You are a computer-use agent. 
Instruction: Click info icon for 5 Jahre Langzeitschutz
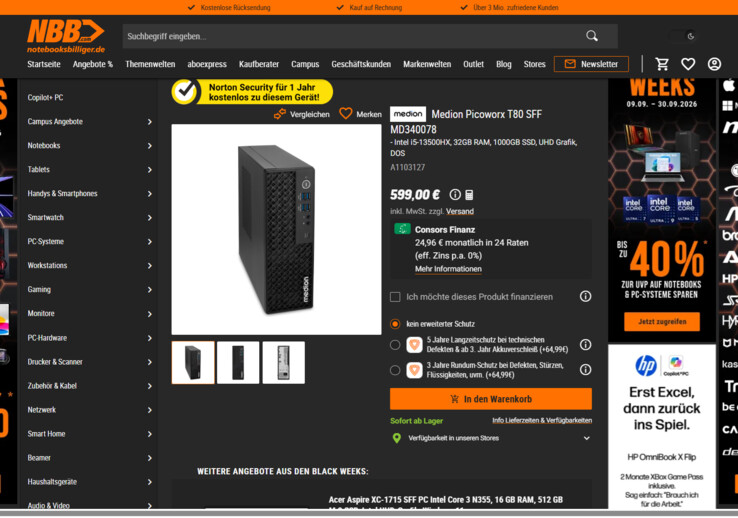[586, 345]
